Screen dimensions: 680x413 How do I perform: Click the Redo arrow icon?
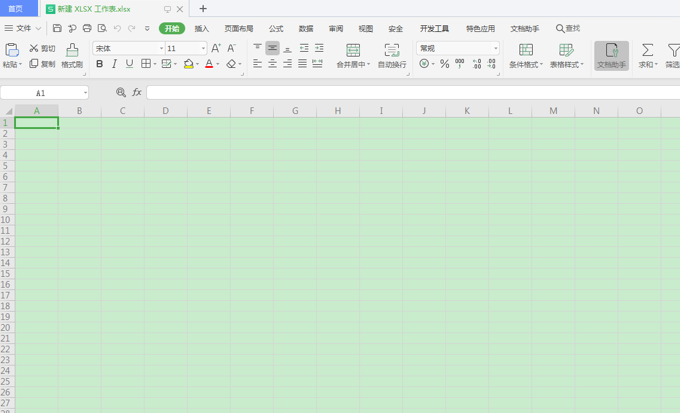pos(131,28)
